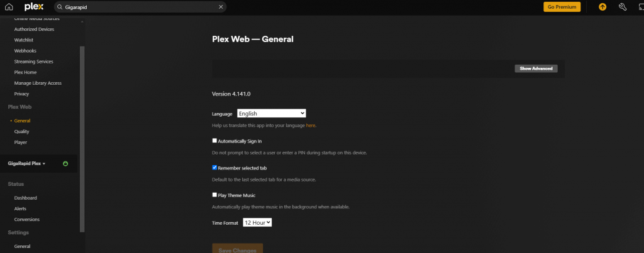Click Show Advanced button

pyautogui.click(x=536, y=68)
